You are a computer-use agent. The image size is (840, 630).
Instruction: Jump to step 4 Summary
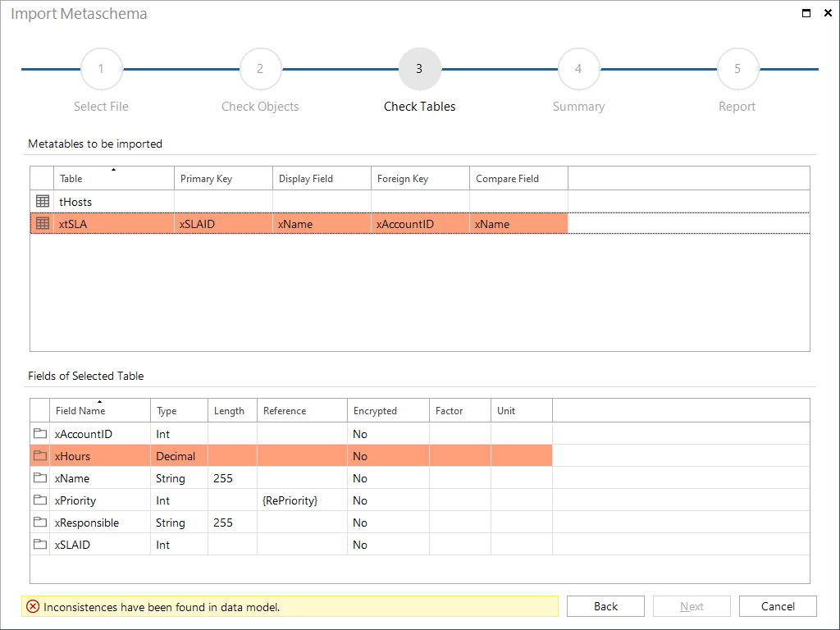coord(578,69)
